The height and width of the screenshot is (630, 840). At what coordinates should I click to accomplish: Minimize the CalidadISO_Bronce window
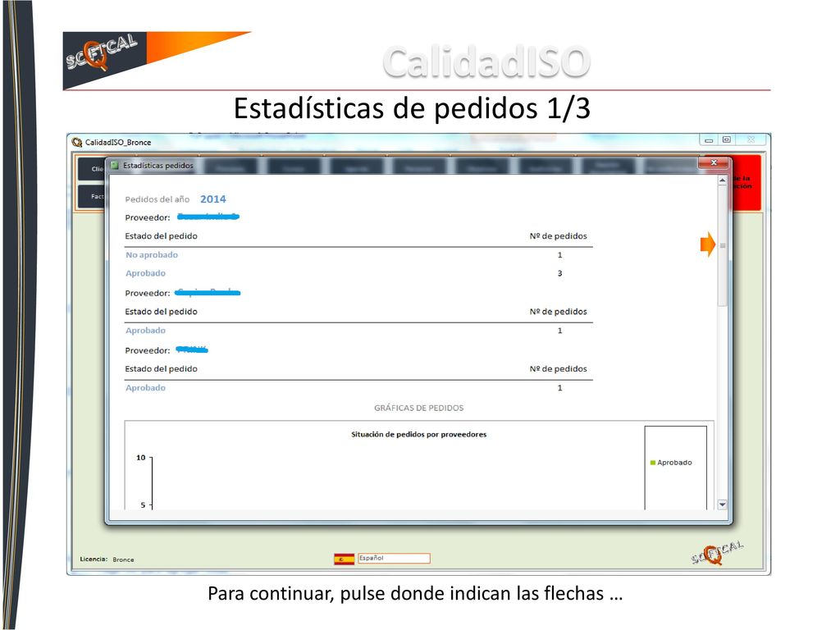point(709,139)
